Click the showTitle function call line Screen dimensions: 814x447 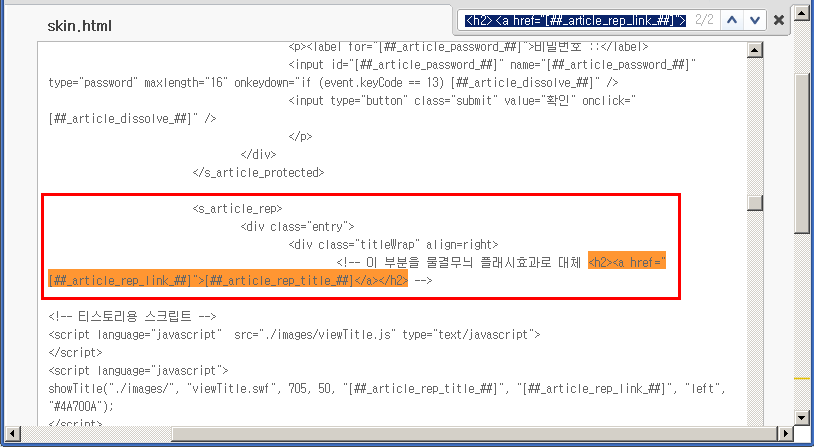point(387,389)
